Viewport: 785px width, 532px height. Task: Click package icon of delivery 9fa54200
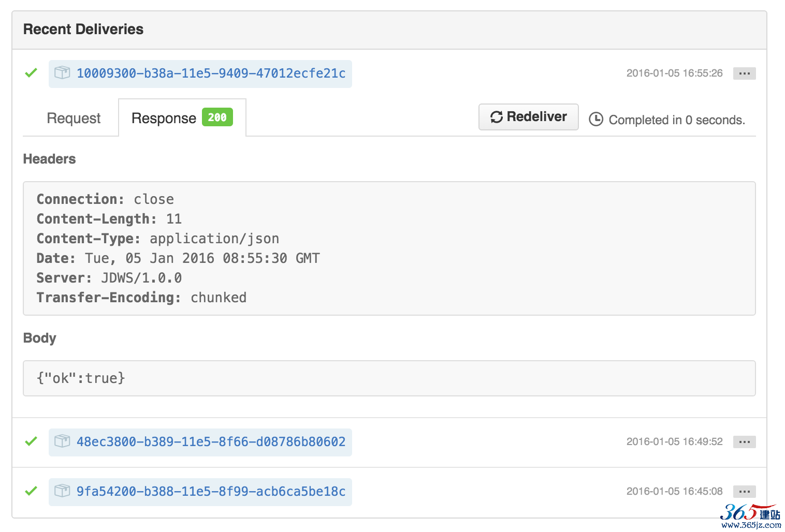pyautogui.click(x=62, y=491)
